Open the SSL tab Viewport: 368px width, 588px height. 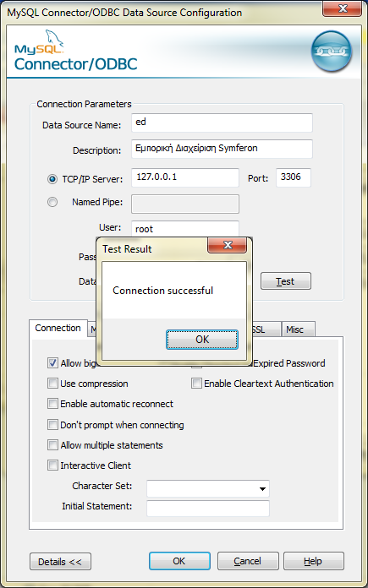click(266, 329)
